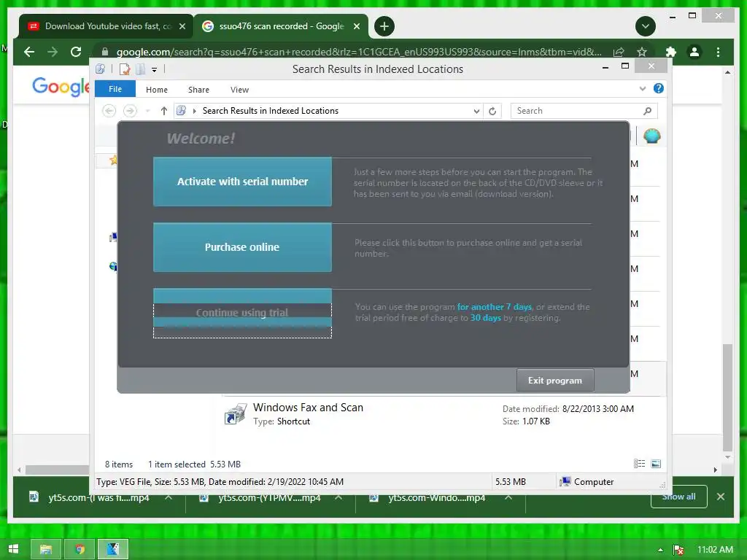Image resolution: width=747 pixels, height=560 pixels.
Task: Open Customize Quick Access Toolbar dropdown
Action: click(155, 69)
